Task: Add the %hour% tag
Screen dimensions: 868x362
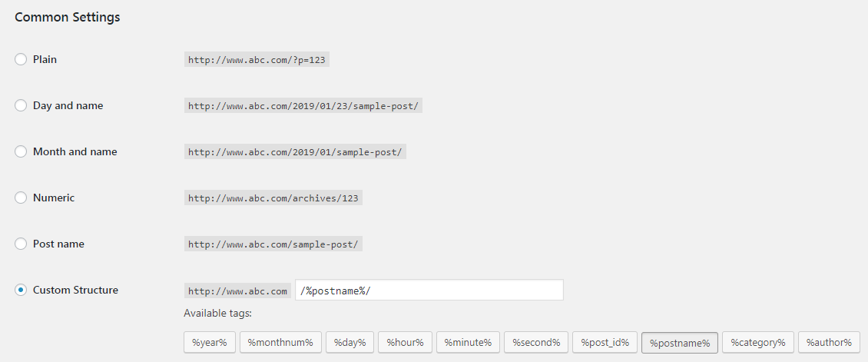Action: coord(406,343)
